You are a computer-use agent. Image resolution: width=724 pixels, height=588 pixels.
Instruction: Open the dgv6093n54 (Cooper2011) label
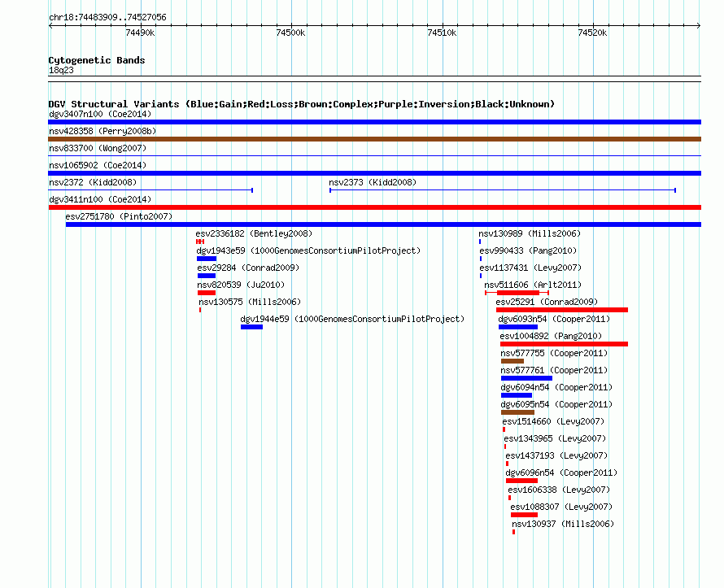[x=554, y=319]
